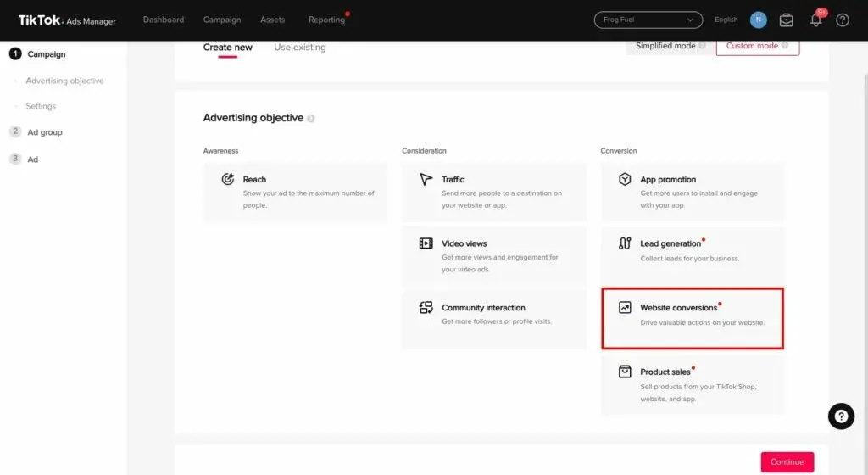Open the Frog Fuel account dropdown

click(648, 20)
